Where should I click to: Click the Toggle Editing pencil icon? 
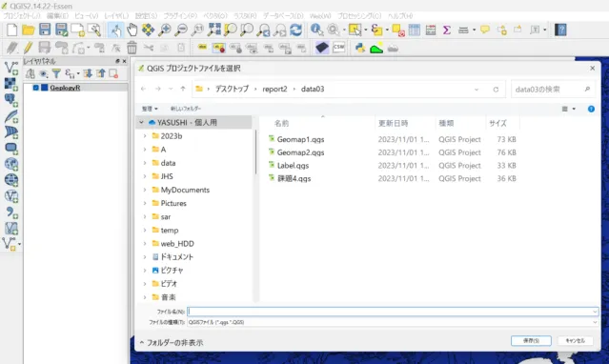click(28, 48)
